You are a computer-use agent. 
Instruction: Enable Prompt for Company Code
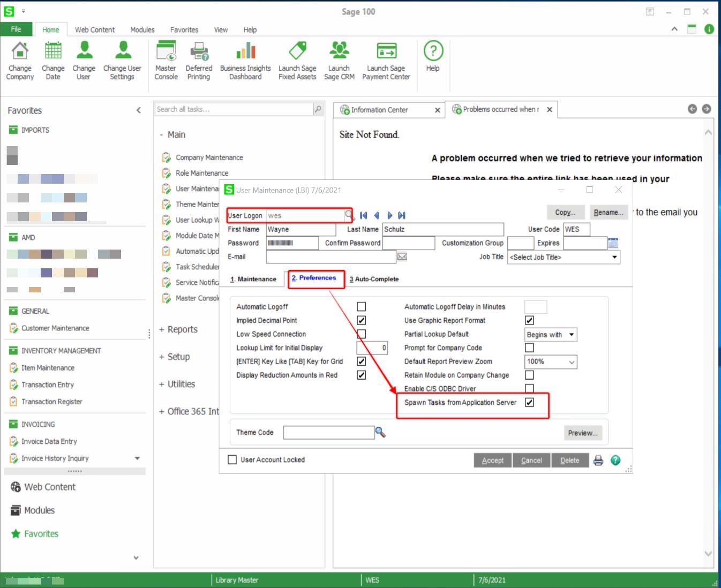[529, 348]
